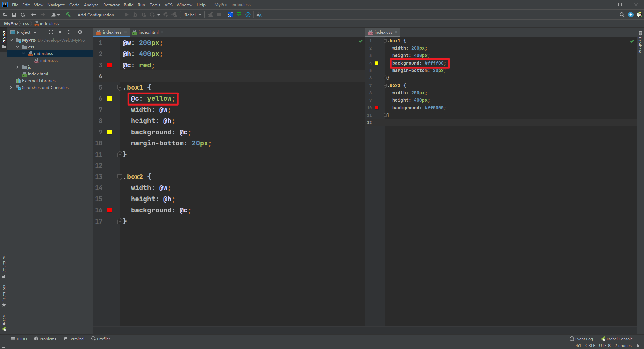Click the user avatar icon
The height and width of the screenshot is (349, 644).
639,15
